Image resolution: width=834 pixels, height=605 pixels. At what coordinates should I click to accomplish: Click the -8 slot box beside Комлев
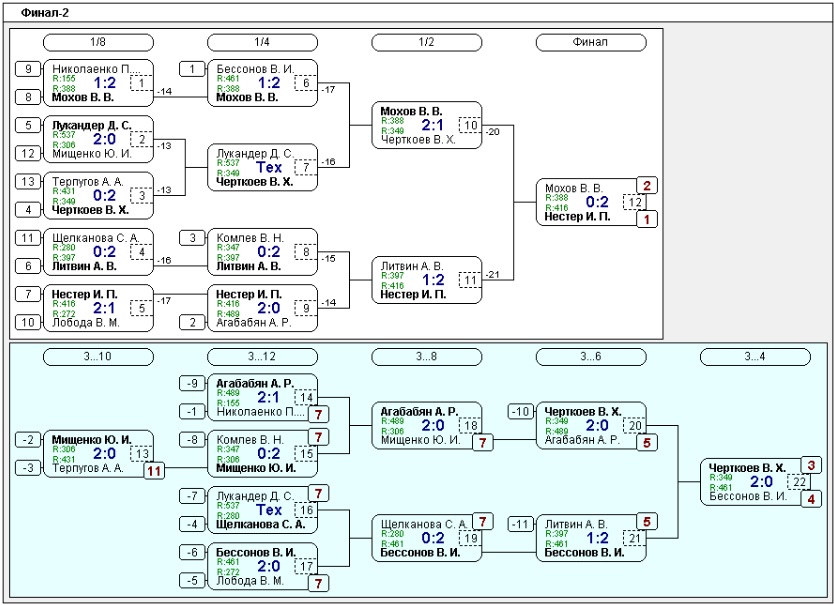193,440
